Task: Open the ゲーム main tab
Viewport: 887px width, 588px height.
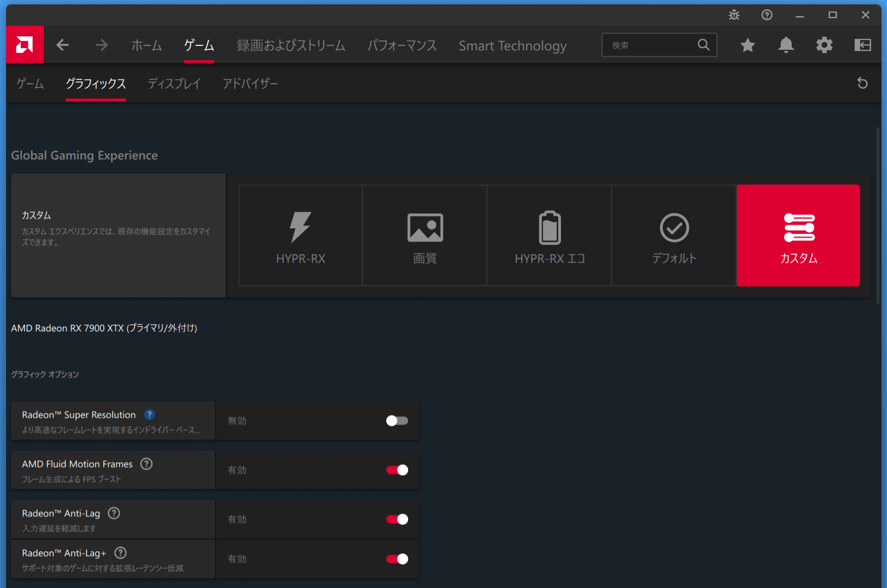Action: (x=199, y=45)
